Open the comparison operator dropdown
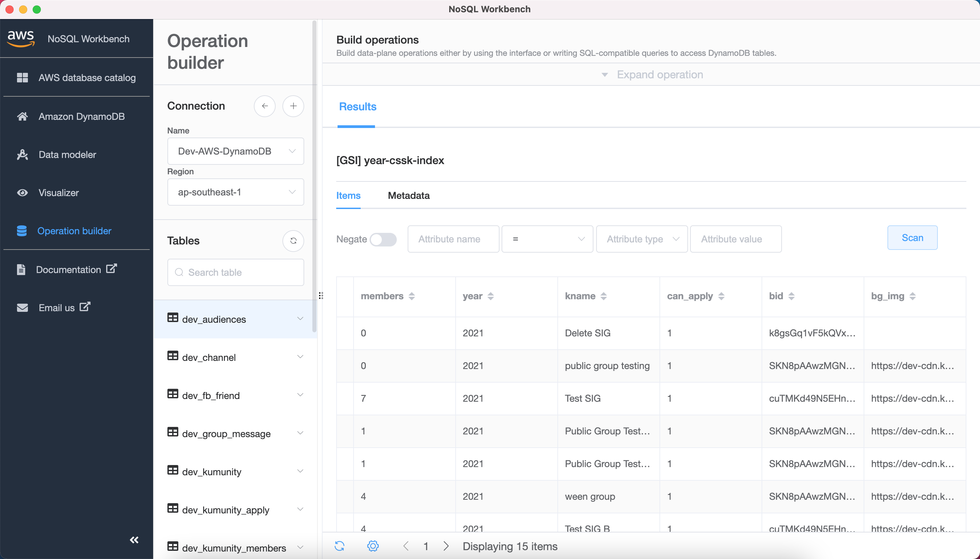Viewport: 980px width, 559px height. click(547, 239)
